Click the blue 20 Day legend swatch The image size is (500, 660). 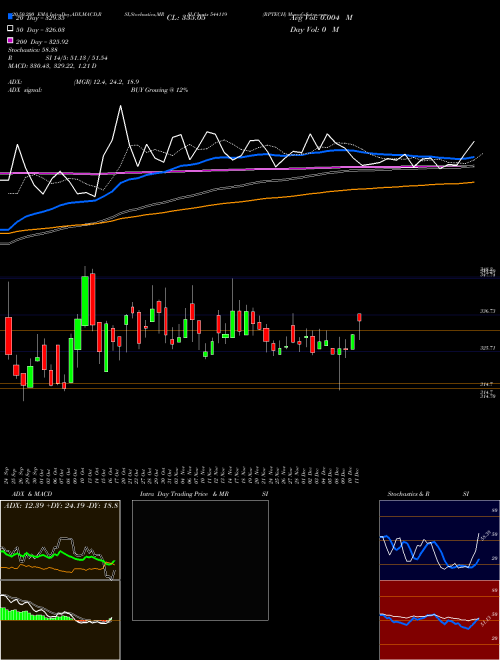[11, 17]
